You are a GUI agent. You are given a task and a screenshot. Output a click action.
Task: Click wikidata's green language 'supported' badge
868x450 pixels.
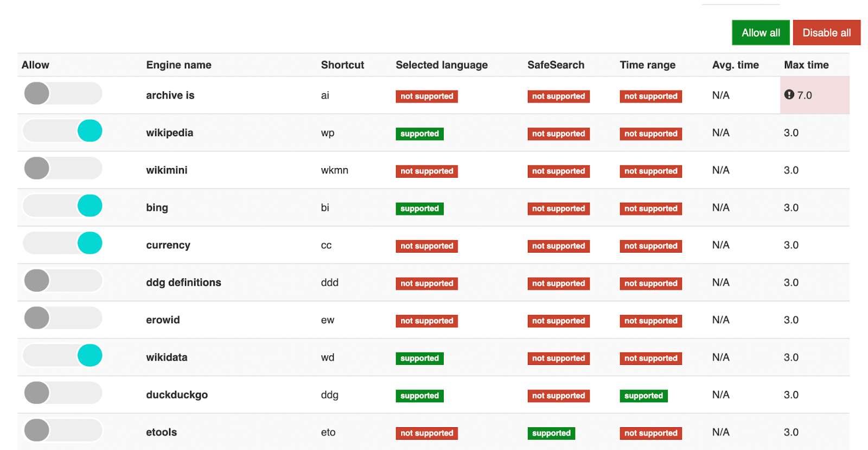click(419, 358)
